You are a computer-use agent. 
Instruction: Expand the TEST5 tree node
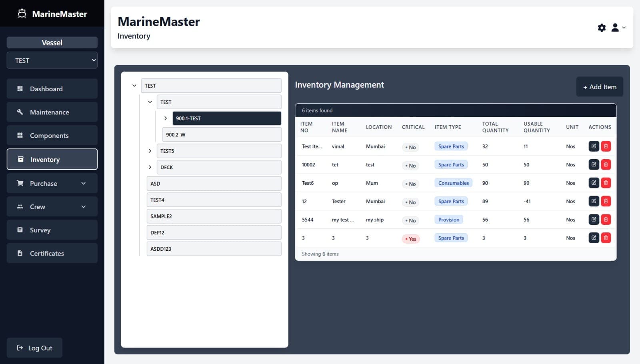[x=150, y=151]
